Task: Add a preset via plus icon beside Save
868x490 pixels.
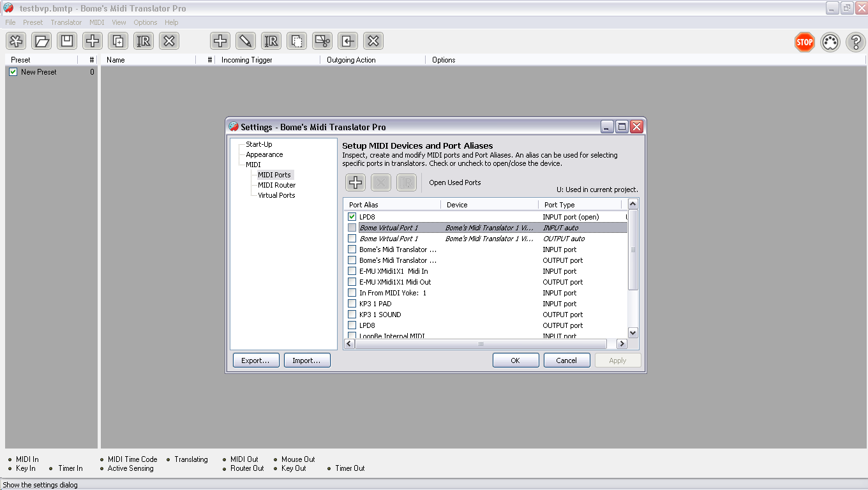Action: pyautogui.click(x=93, y=41)
